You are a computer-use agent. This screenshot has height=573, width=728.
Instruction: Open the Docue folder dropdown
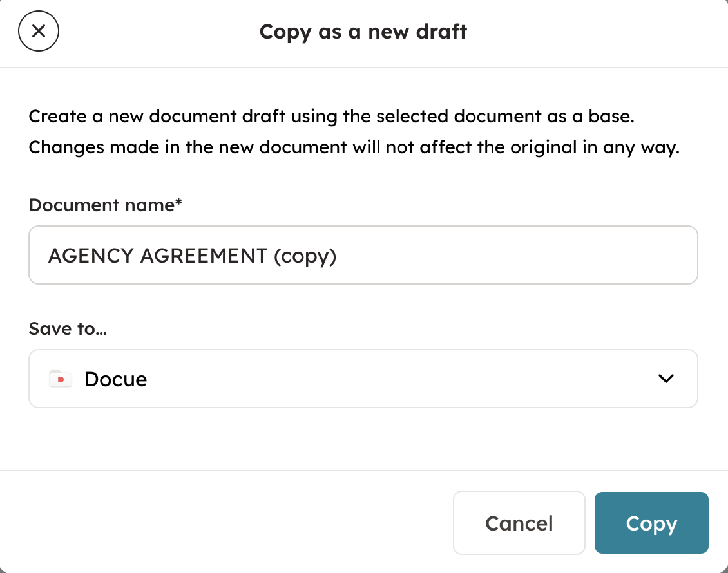[363, 379]
